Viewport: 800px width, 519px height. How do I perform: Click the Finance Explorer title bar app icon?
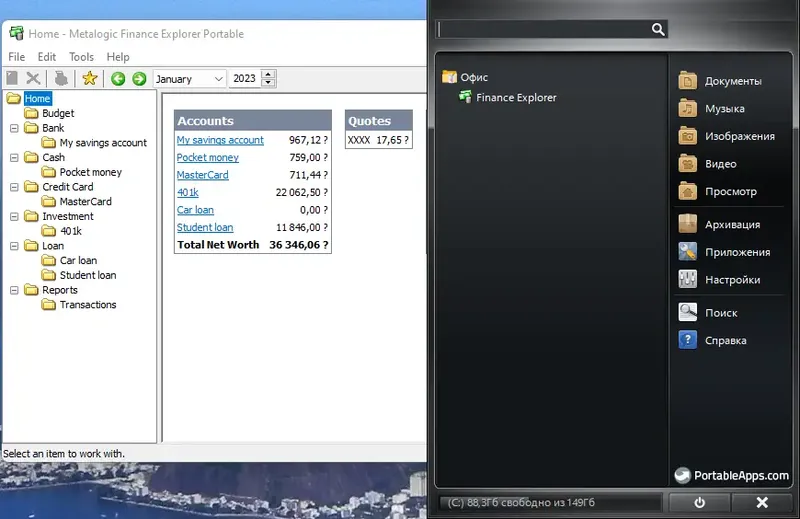coord(16,33)
